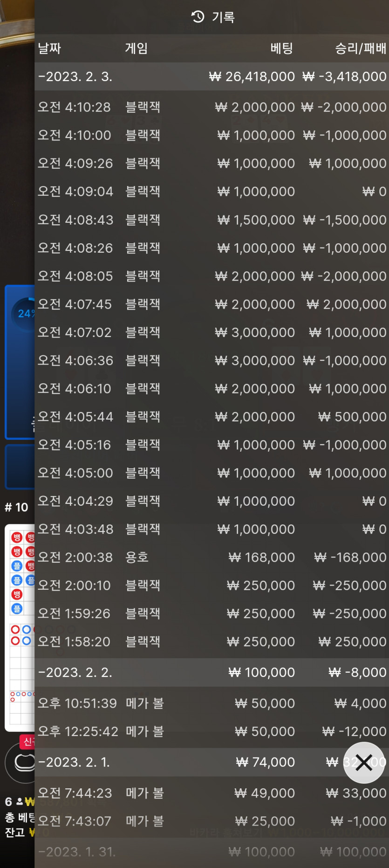
Task: Open the 오전 4:05:44 블랙잭 record
Action: click(x=212, y=417)
